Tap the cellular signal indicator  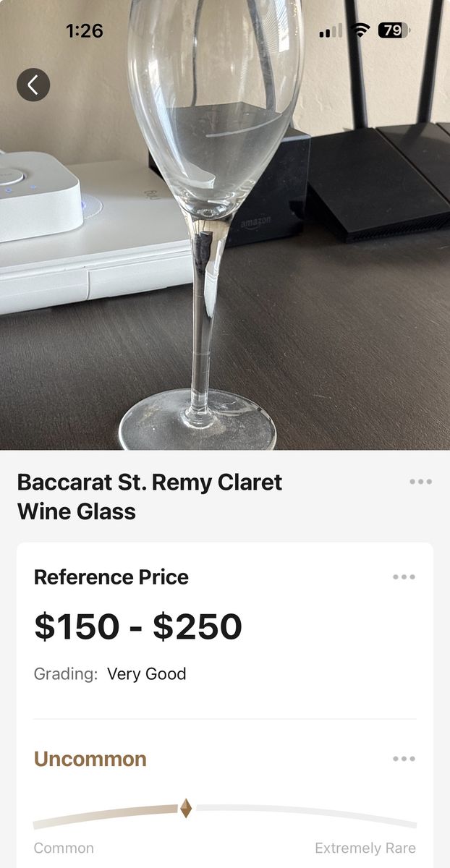[x=329, y=32]
